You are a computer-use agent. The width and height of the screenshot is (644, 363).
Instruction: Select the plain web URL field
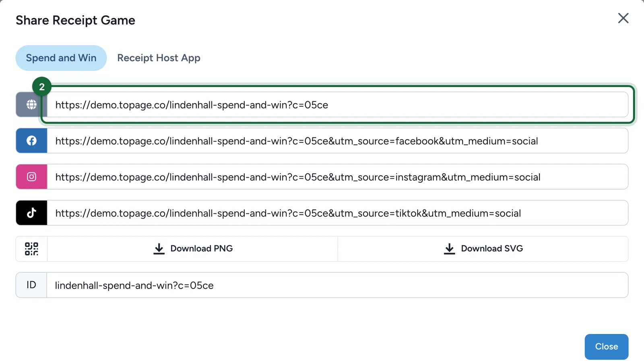(x=337, y=105)
